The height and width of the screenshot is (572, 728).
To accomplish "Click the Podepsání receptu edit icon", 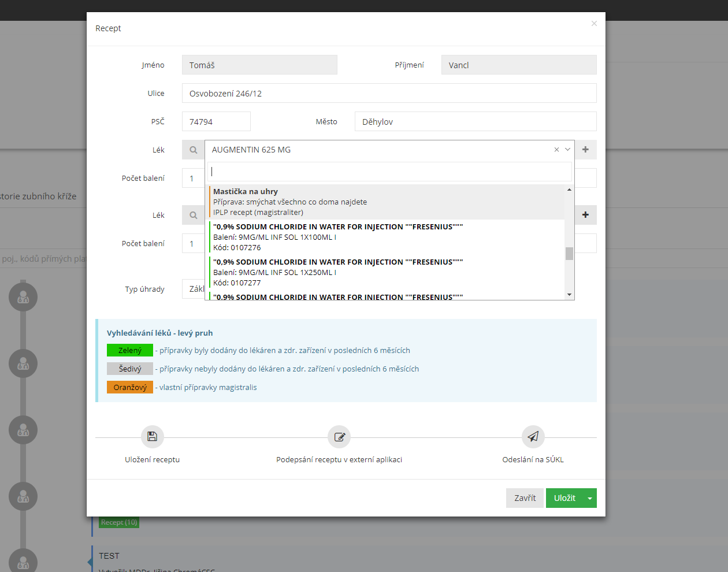I will 339,437.
